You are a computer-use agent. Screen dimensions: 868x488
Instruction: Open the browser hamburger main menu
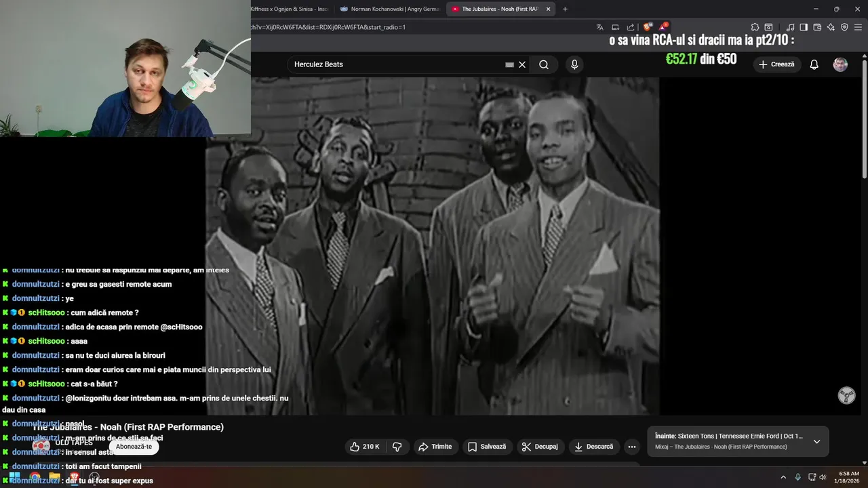(859, 27)
